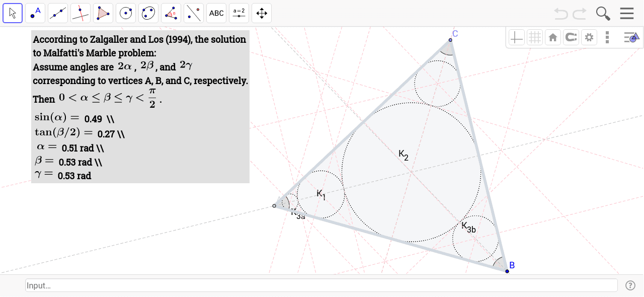Select the Polygon tool
This screenshot has height=297, width=644.
pyautogui.click(x=103, y=13)
